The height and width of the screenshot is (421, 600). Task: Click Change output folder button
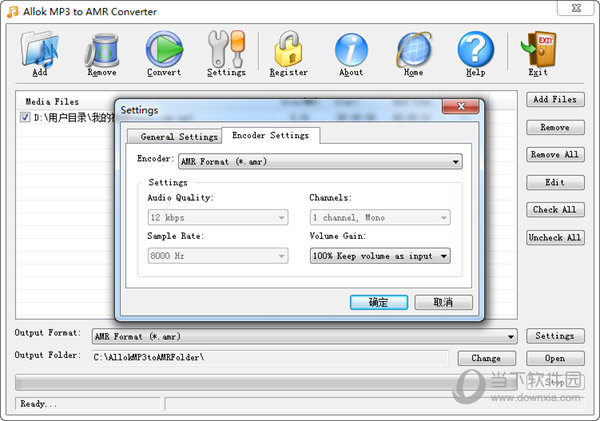pos(486,358)
